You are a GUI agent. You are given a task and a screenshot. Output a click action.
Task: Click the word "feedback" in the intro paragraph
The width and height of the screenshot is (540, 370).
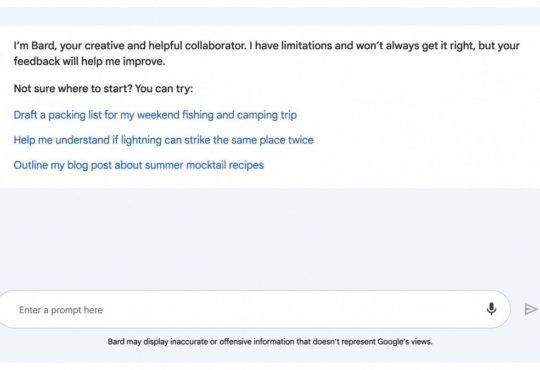[x=37, y=61]
